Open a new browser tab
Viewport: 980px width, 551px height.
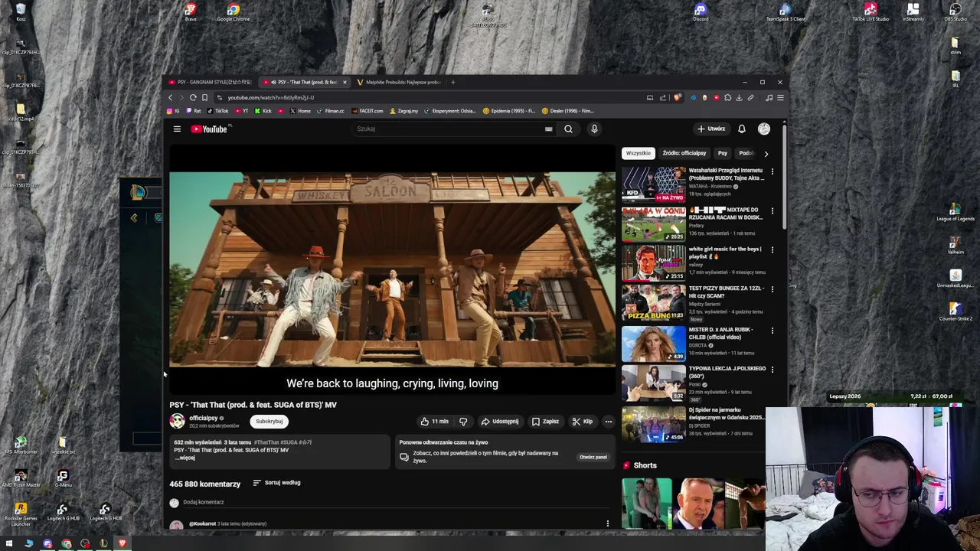tap(452, 82)
